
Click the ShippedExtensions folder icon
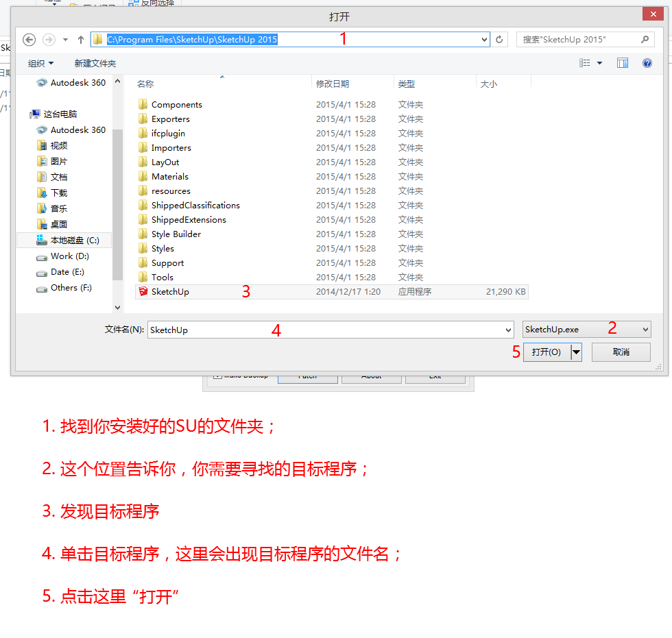(x=143, y=220)
